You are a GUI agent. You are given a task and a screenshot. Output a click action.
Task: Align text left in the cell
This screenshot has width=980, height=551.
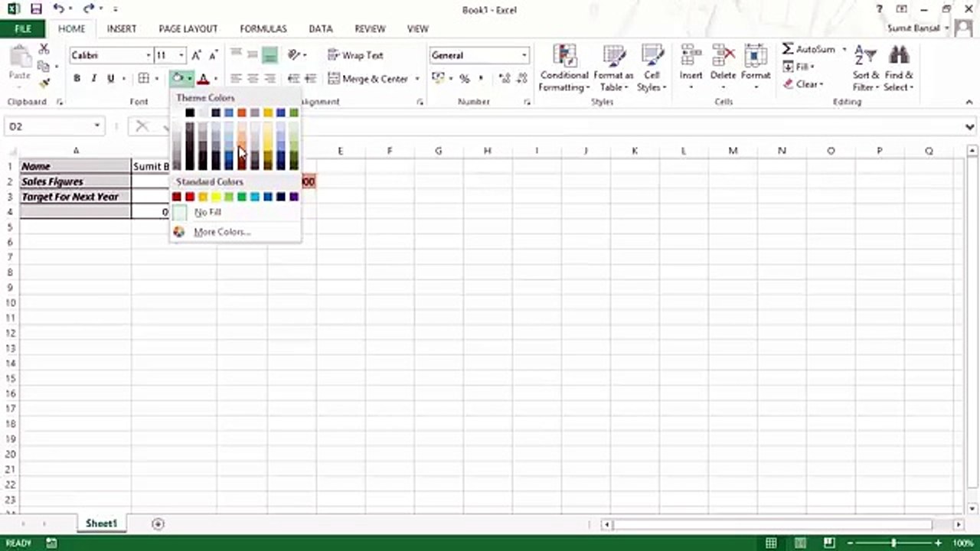pyautogui.click(x=236, y=78)
